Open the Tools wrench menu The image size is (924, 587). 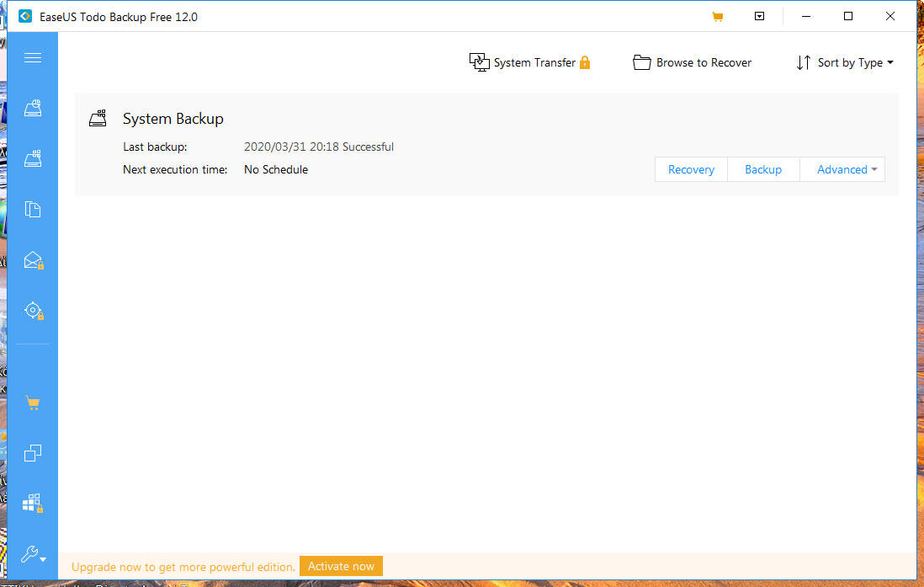pos(33,554)
